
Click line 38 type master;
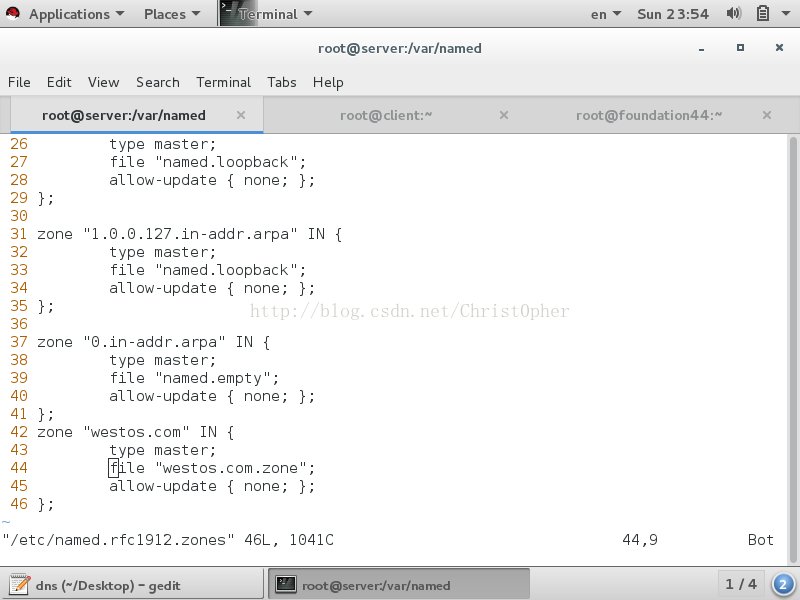tap(163, 360)
